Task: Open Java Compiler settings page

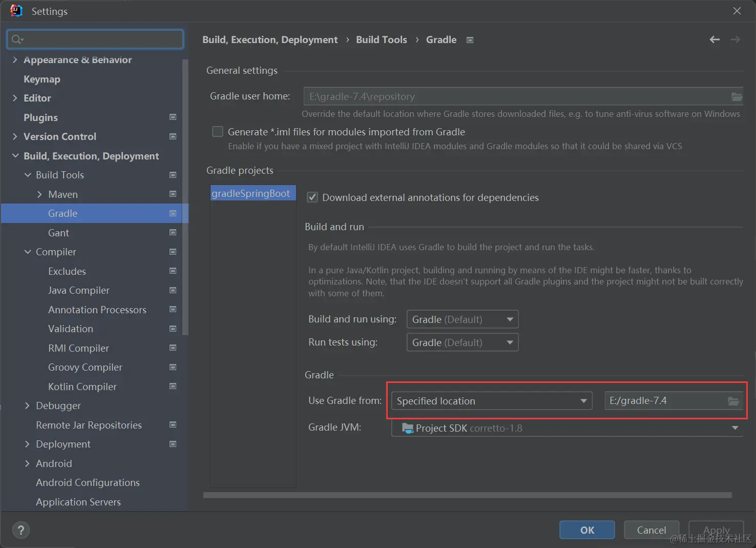Action: tap(79, 290)
